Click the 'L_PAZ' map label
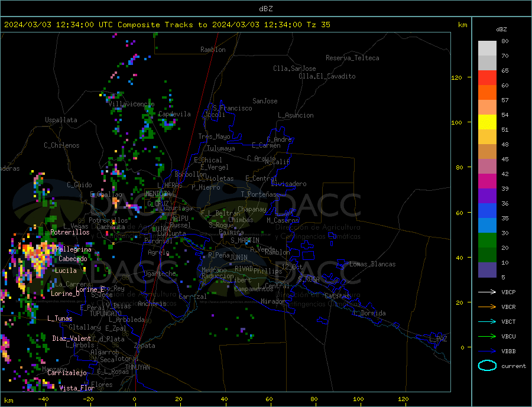The height and width of the screenshot is (407, 532). click(438, 339)
